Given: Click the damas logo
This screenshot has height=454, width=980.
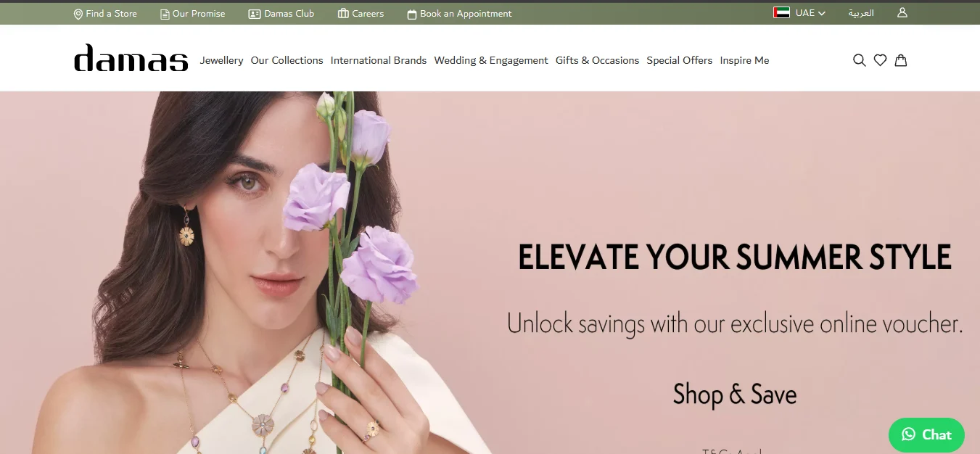Looking at the screenshot, I should click(x=131, y=58).
